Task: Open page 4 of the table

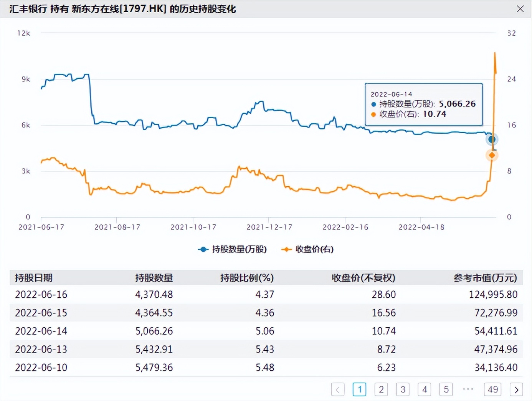Action: click(424, 389)
